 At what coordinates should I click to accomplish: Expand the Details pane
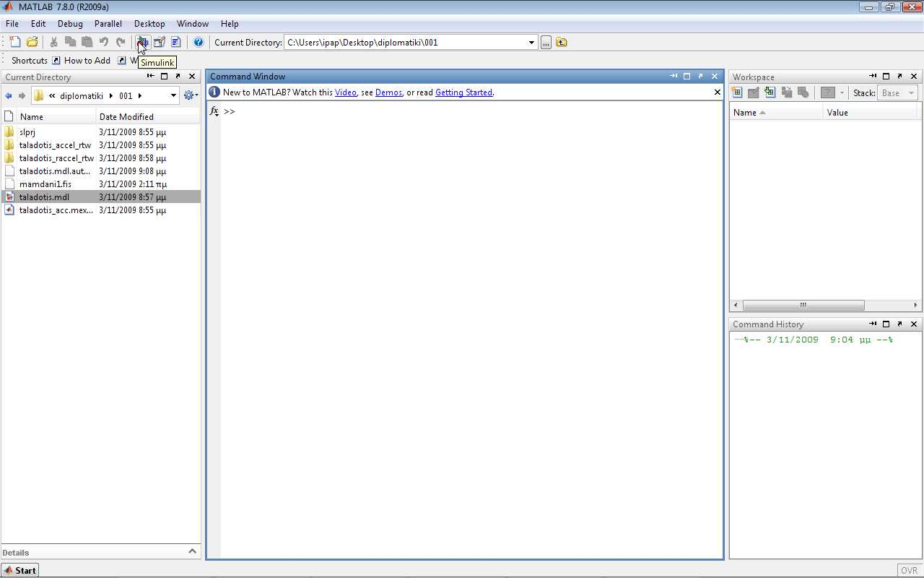(192, 551)
